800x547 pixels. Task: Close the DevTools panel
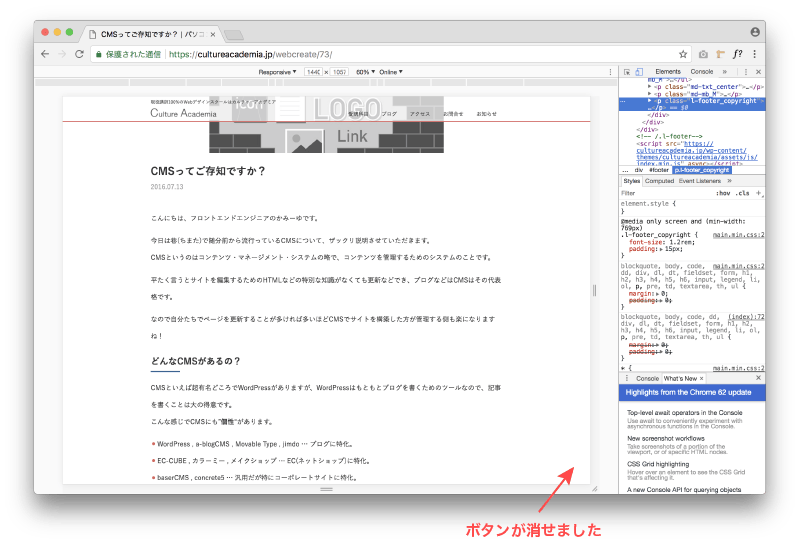click(759, 72)
